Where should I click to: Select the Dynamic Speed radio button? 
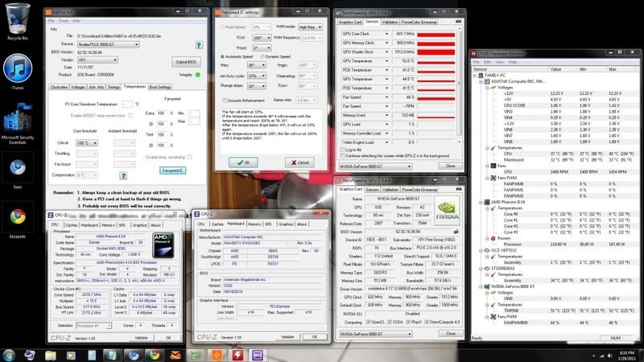click(x=262, y=56)
